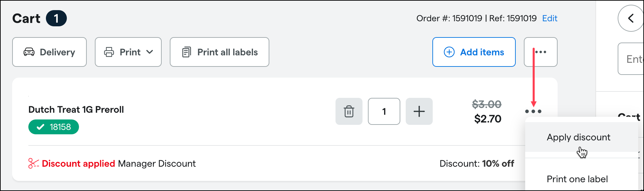Expand the Print dropdown
The image size is (644, 191).
point(128,52)
